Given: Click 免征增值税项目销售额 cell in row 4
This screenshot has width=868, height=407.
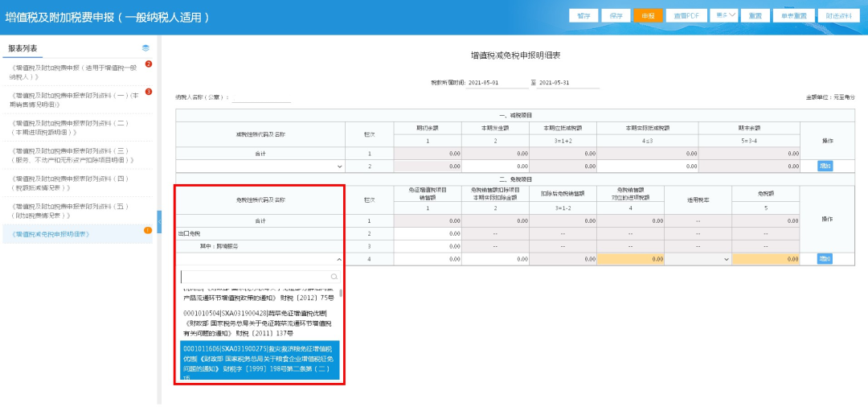Looking at the screenshot, I should [x=428, y=258].
